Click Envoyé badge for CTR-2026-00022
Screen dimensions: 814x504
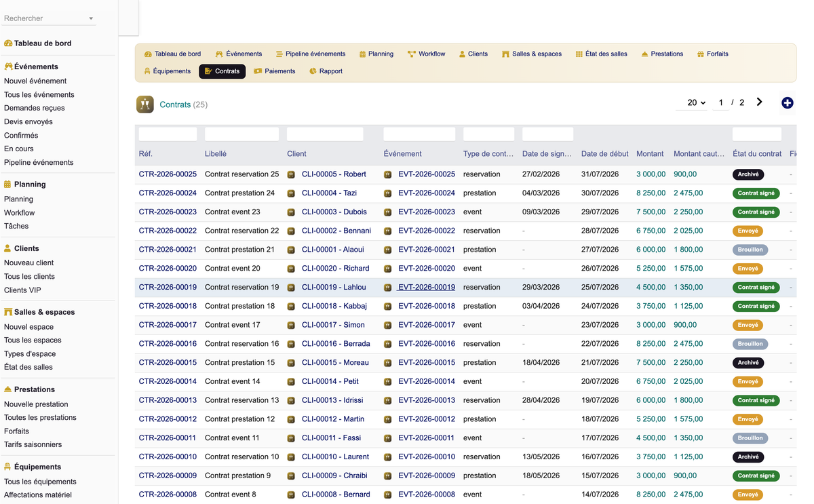pos(748,231)
